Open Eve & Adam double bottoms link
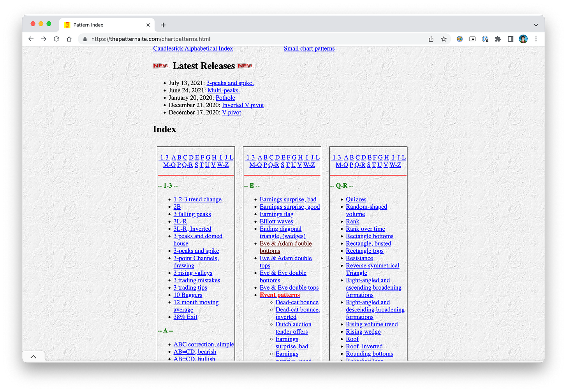The height and width of the screenshot is (392, 567). [x=285, y=247]
